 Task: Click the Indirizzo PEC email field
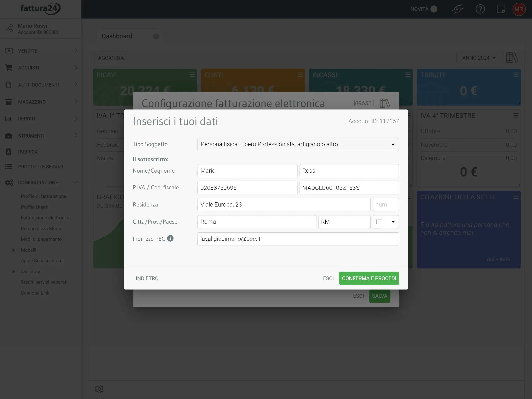click(x=298, y=239)
